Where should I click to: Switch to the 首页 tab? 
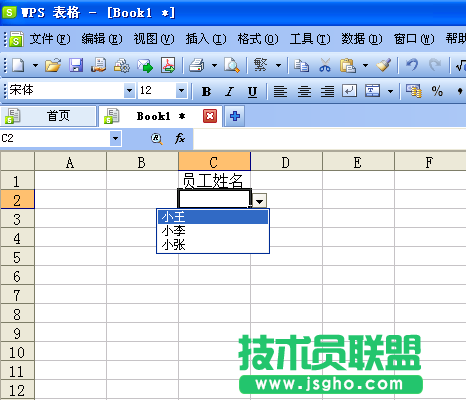pos(49,116)
